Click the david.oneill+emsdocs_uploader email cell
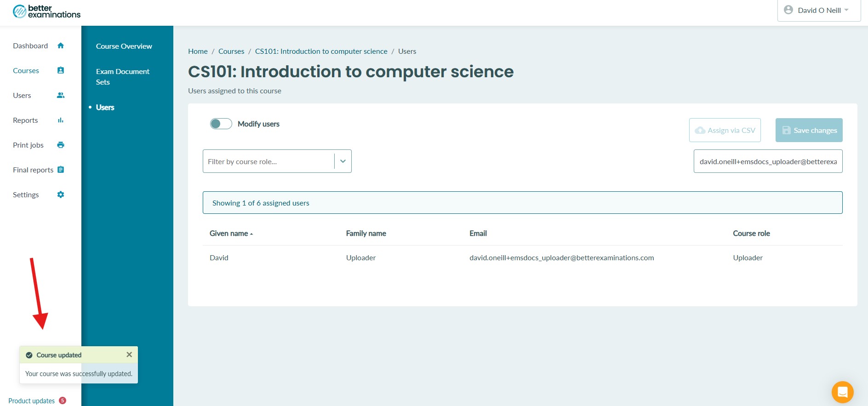The width and height of the screenshot is (868, 406). (561, 257)
